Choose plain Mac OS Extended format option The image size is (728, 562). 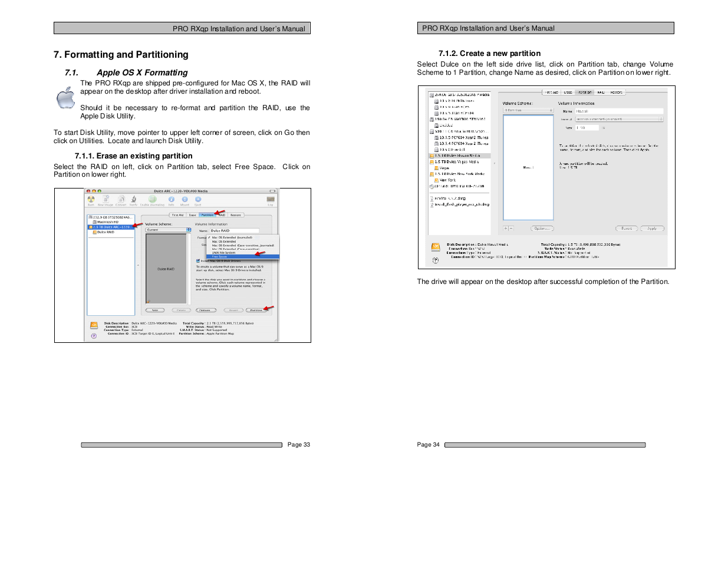pyautogui.click(x=223, y=242)
